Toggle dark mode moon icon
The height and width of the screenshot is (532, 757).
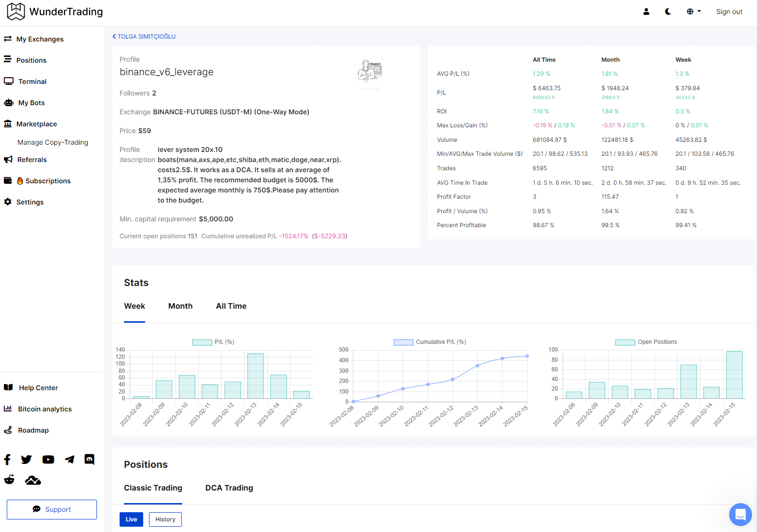668,12
